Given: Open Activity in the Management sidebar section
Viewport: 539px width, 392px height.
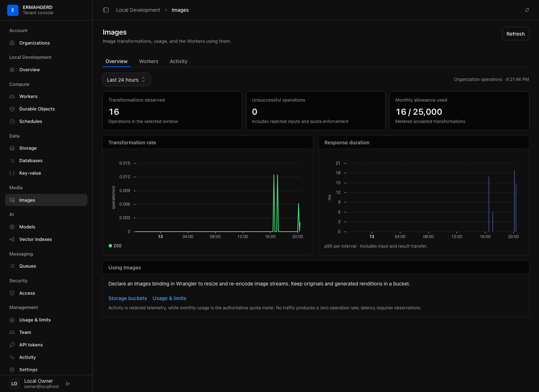Looking at the screenshot, I should 46,357.
